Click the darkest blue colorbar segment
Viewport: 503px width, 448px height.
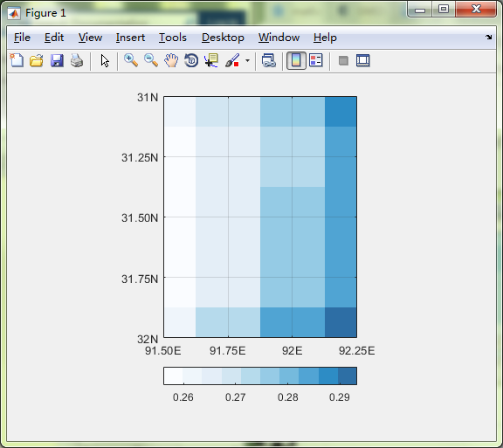pos(348,376)
